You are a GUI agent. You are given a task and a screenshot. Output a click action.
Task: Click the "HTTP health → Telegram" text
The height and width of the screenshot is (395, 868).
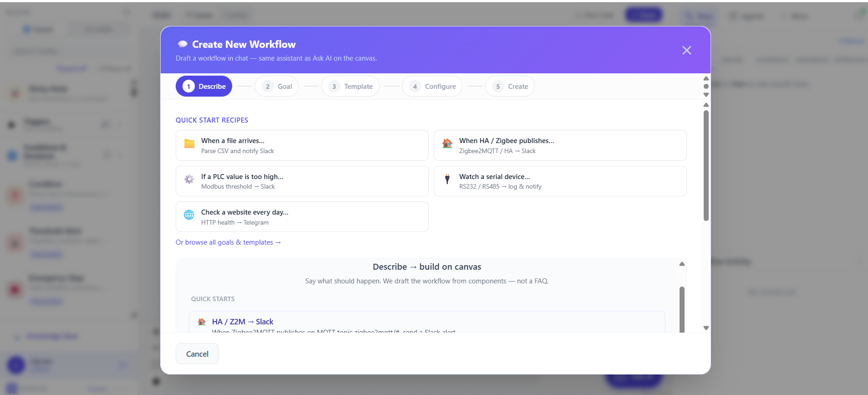[235, 222]
